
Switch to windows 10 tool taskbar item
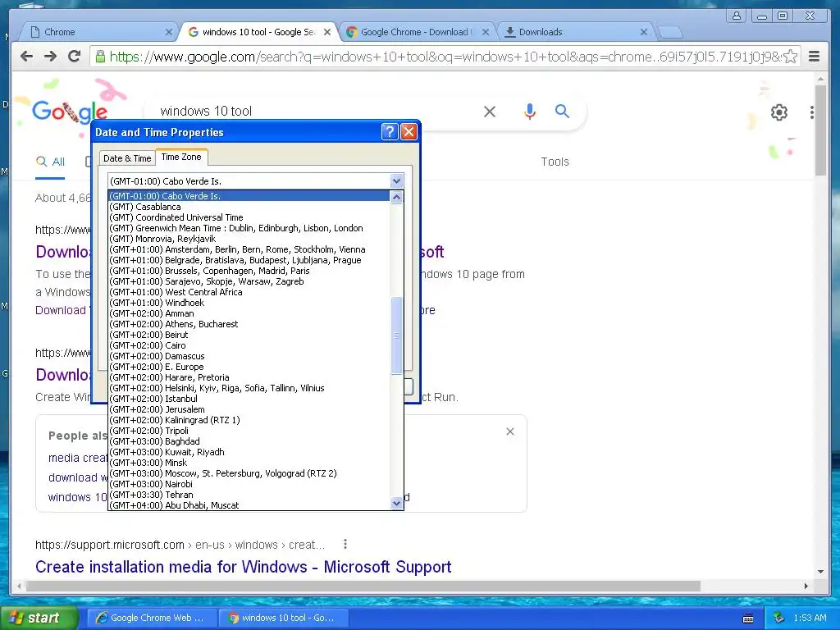pos(284,618)
